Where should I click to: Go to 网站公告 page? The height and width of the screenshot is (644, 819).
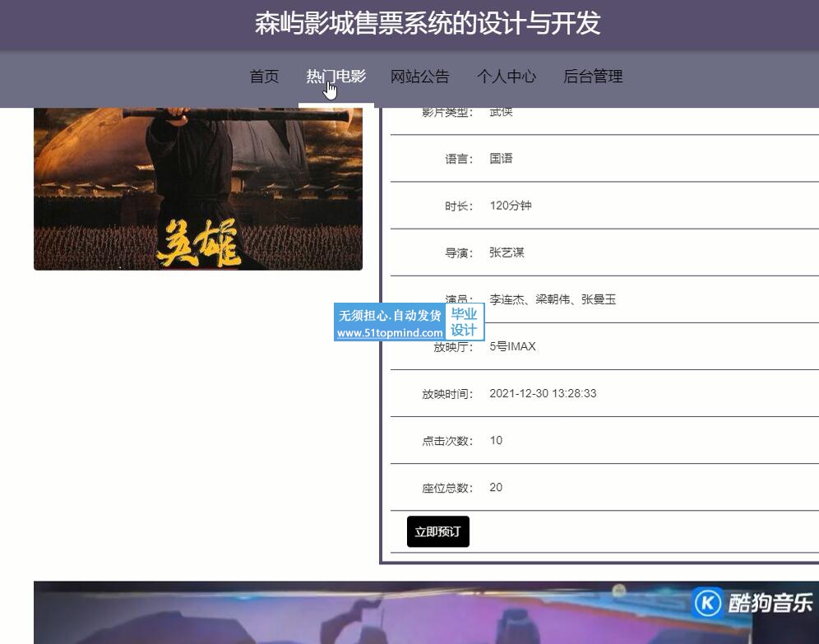pyautogui.click(x=420, y=76)
